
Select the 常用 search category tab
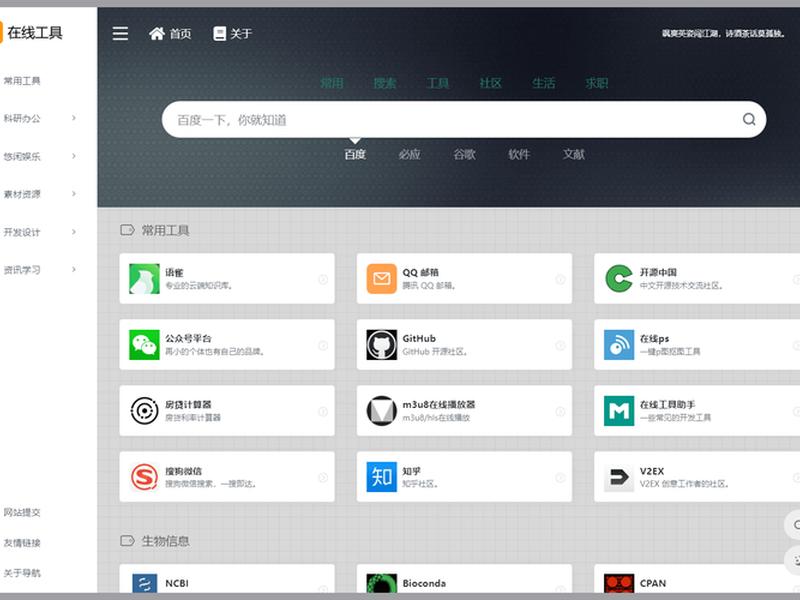pyautogui.click(x=332, y=83)
